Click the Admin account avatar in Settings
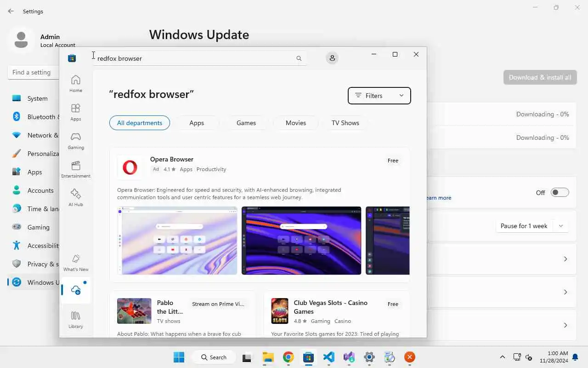 tap(21, 40)
